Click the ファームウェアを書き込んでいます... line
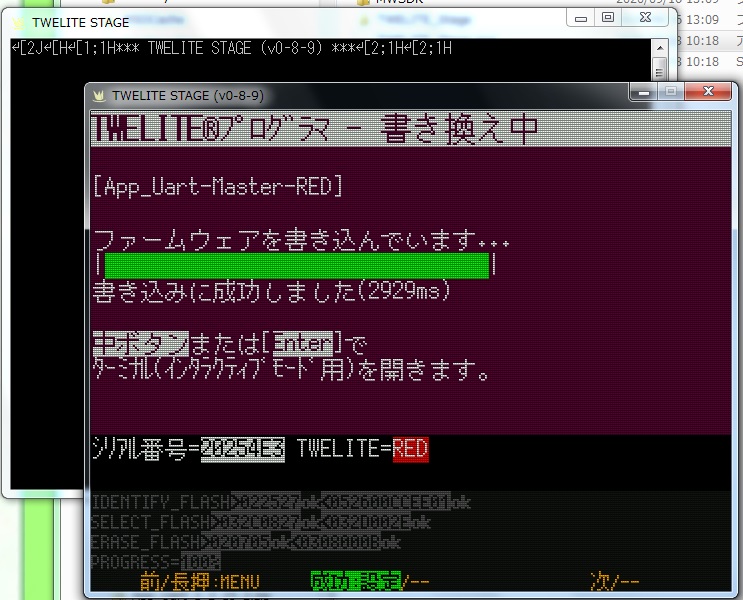Image resolution: width=743 pixels, height=600 pixels. point(301,240)
